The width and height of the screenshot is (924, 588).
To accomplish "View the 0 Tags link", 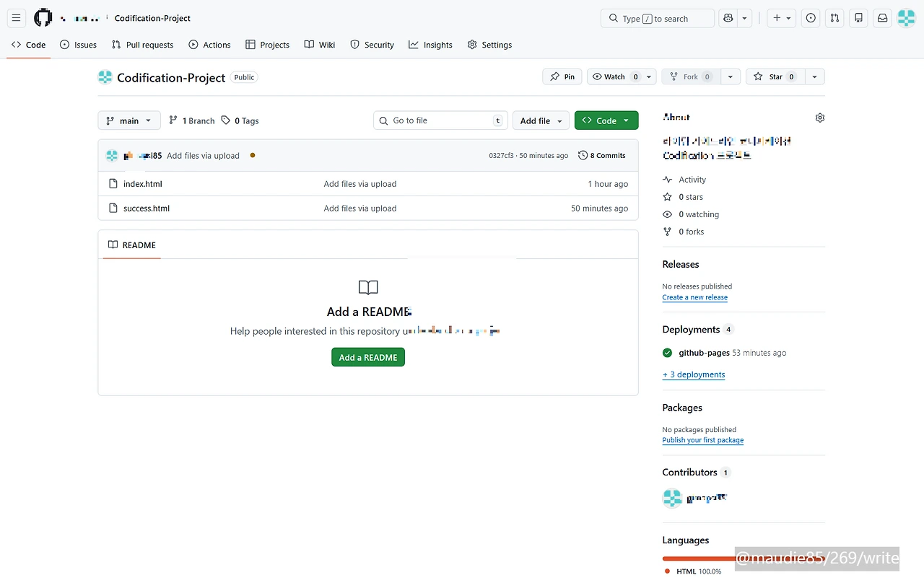I will 240,120.
